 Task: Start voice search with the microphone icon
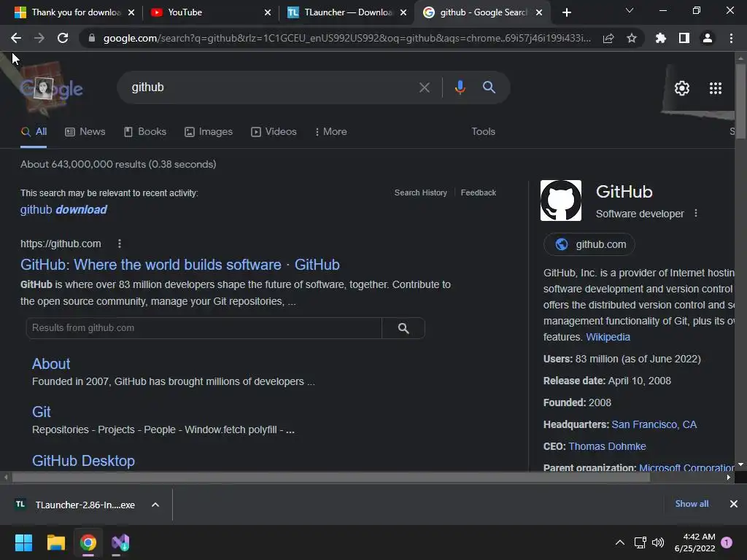pyautogui.click(x=460, y=87)
